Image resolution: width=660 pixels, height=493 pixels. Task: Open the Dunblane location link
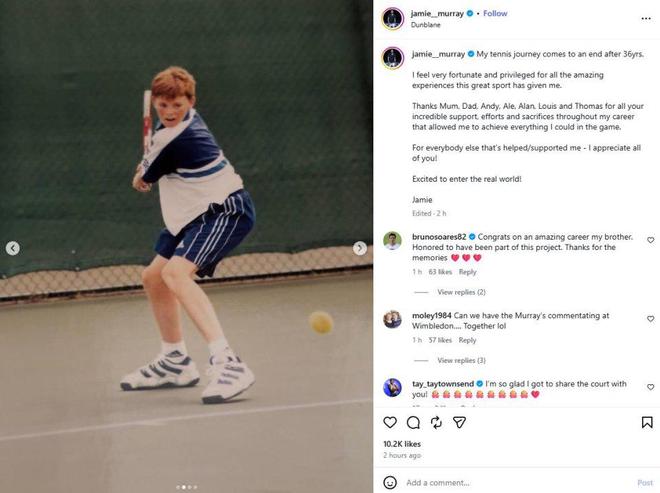point(425,25)
